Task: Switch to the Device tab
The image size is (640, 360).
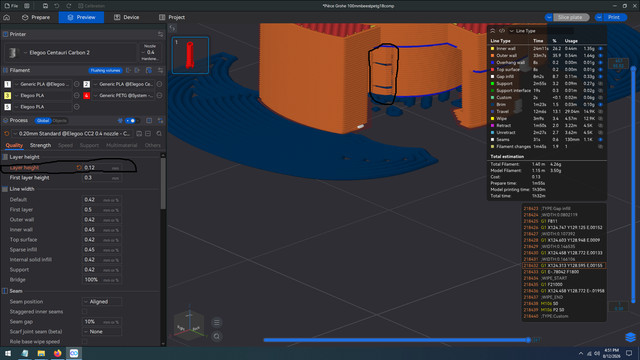Action: (x=127, y=17)
